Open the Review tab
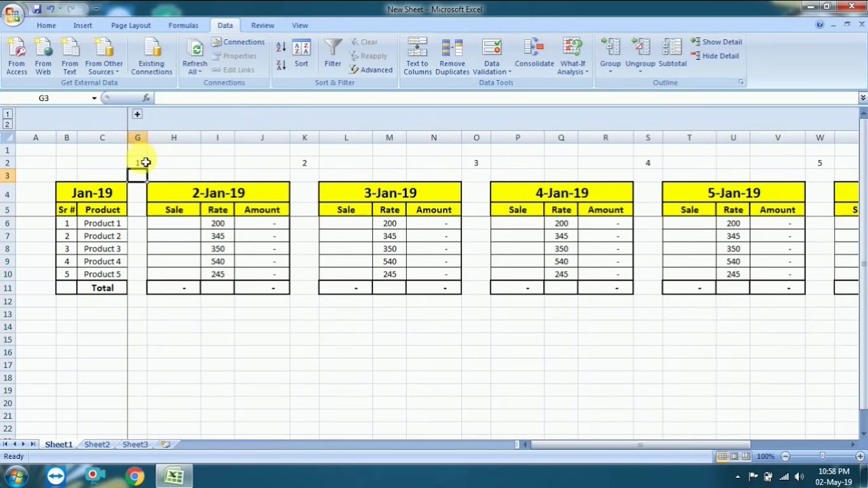This screenshot has height=488, width=868. (262, 25)
